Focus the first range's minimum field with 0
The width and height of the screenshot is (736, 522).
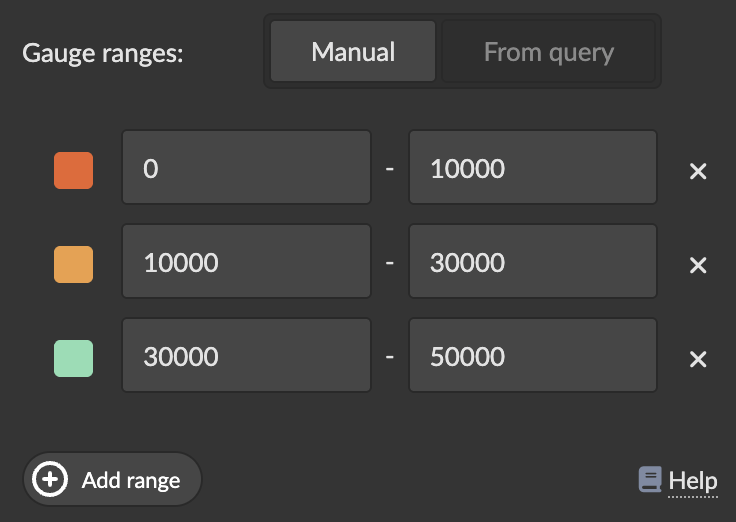tap(246, 167)
